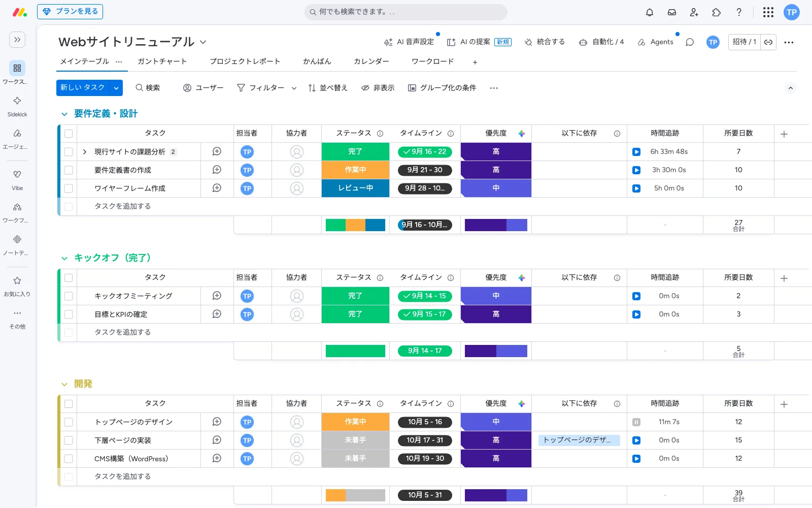Check the 下層ページの実装 task checkbox

(69, 440)
